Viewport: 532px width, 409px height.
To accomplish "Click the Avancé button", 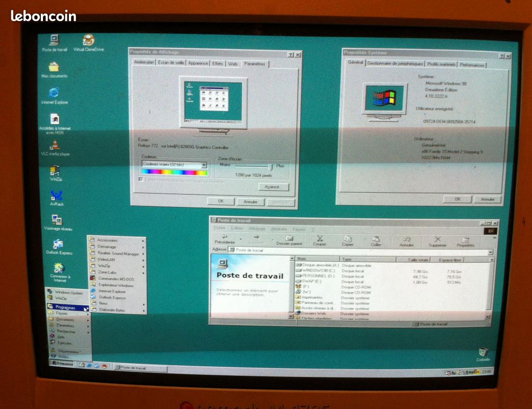I will [273, 187].
